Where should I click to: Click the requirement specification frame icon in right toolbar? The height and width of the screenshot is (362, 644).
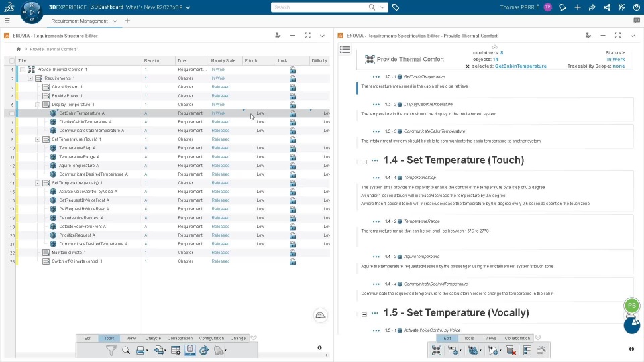point(437,350)
